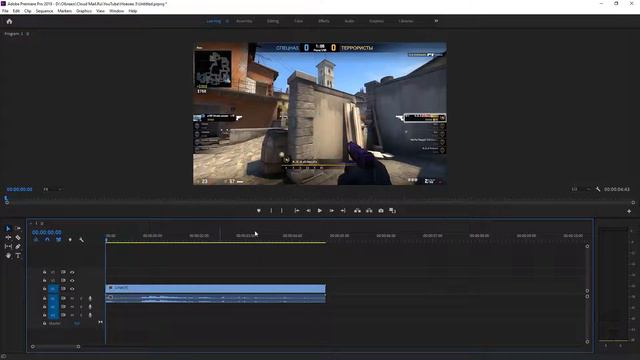Select the Razor tool
This screenshot has height=360, width=640.
pos(18,238)
